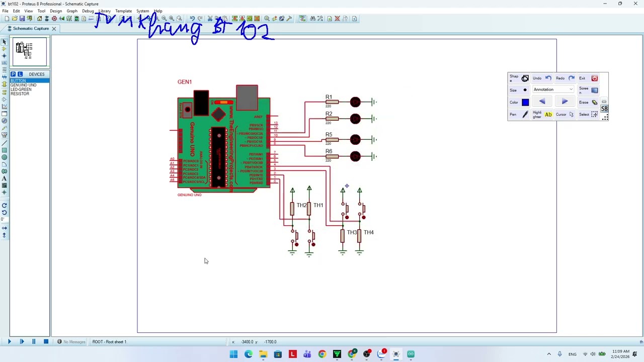Run the simulation with Play button

pyautogui.click(x=9, y=342)
